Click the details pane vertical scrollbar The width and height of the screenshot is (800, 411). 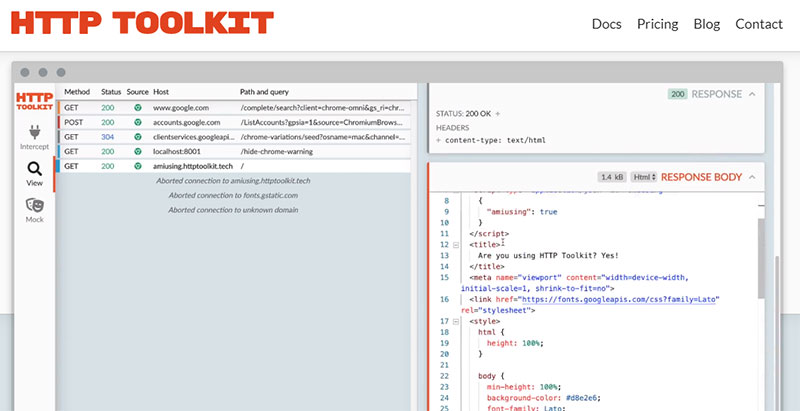click(x=777, y=331)
